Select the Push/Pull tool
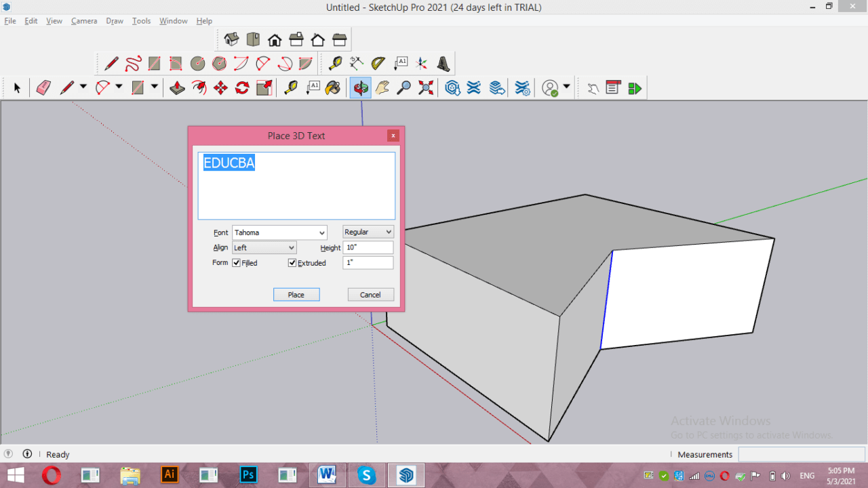This screenshot has height=488, width=868. pyautogui.click(x=178, y=87)
